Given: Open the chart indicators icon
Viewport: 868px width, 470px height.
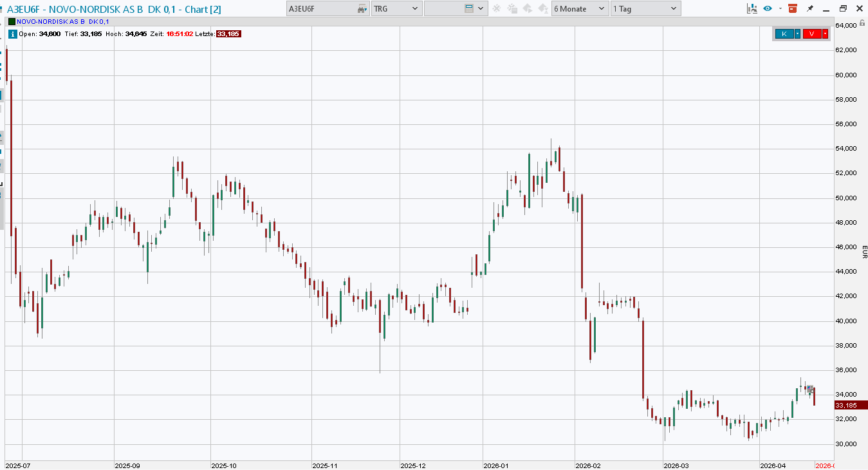Looking at the screenshot, I should [x=752, y=8].
